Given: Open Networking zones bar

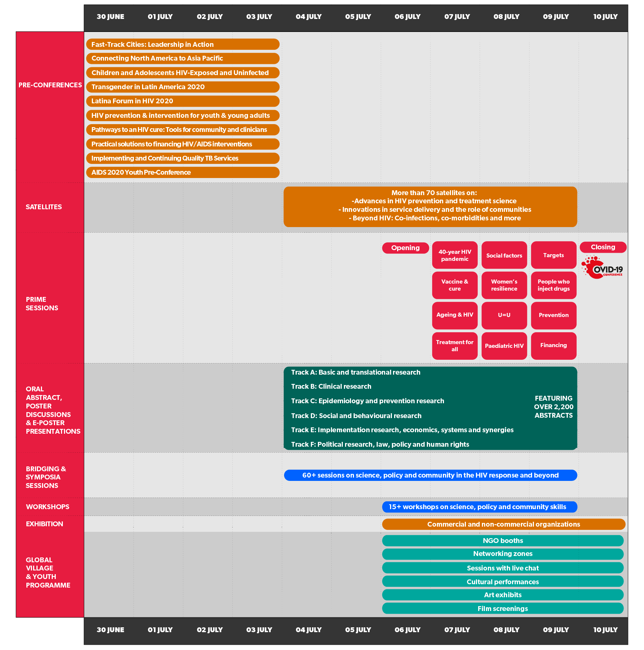Looking at the screenshot, I should click(503, 554).
